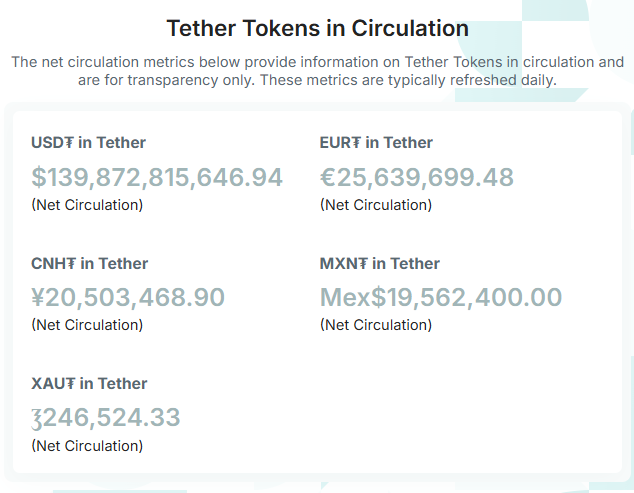Click "(Net Circulation)" under the EUR₮ amount
Screen dimensions: 634x493
(376, 205)
